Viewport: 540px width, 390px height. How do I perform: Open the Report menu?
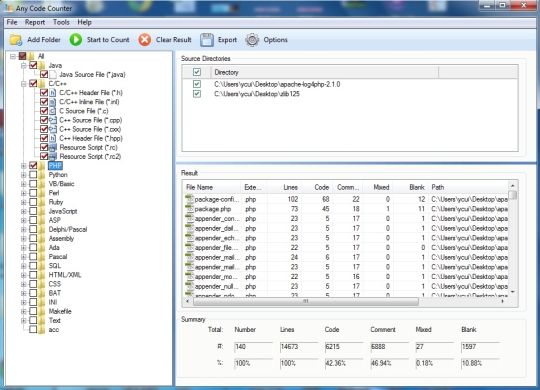(35, 22)
